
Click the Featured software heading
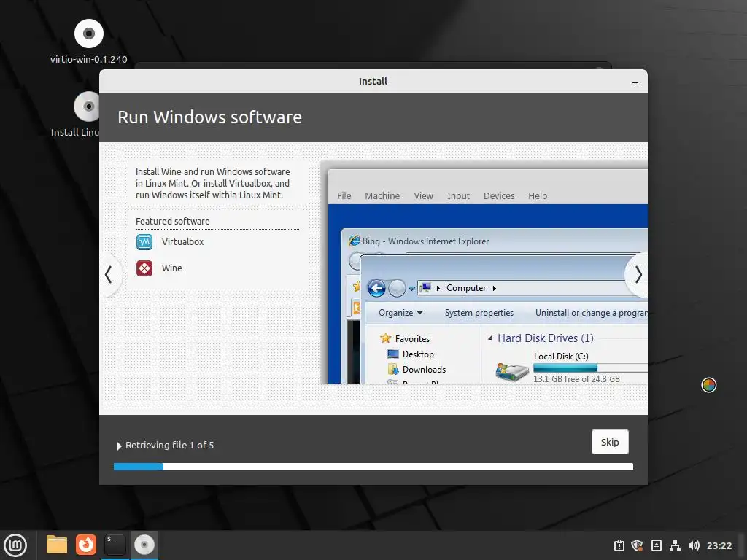(x=172, y=222)
